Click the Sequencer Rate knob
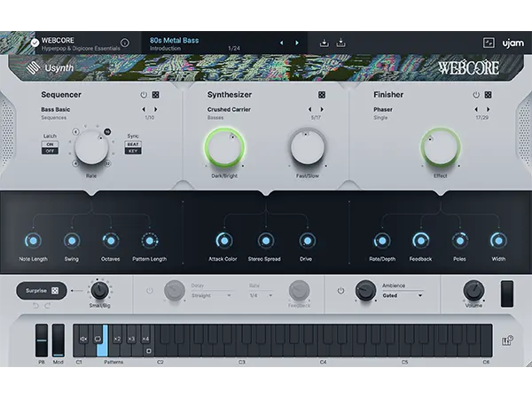 click(91, 147)
